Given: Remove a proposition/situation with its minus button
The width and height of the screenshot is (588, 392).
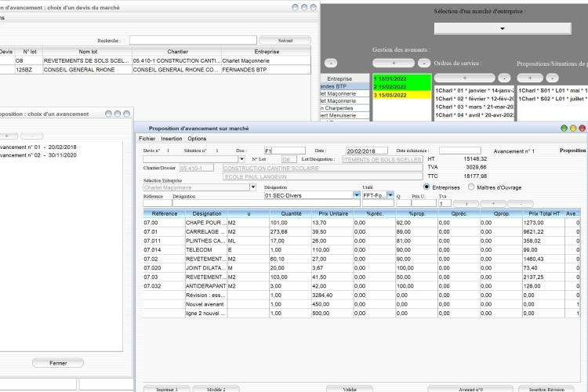Looking at the screenshot, I should [552, 78].
